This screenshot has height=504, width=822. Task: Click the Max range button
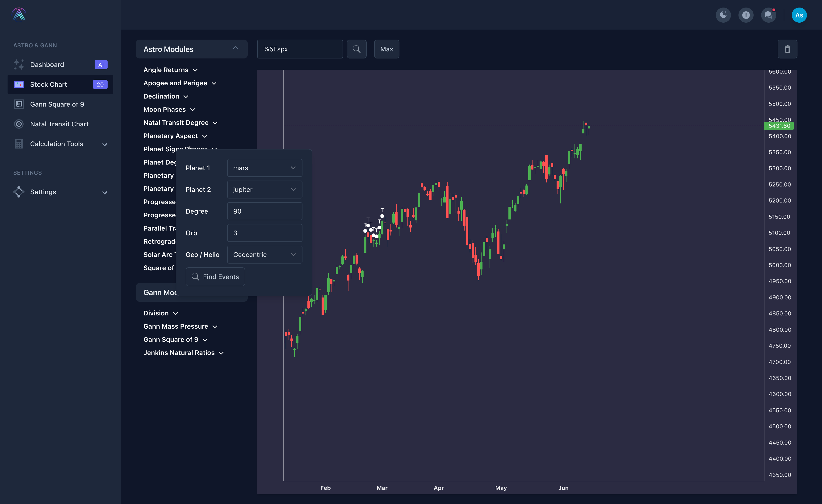point(386,49)
